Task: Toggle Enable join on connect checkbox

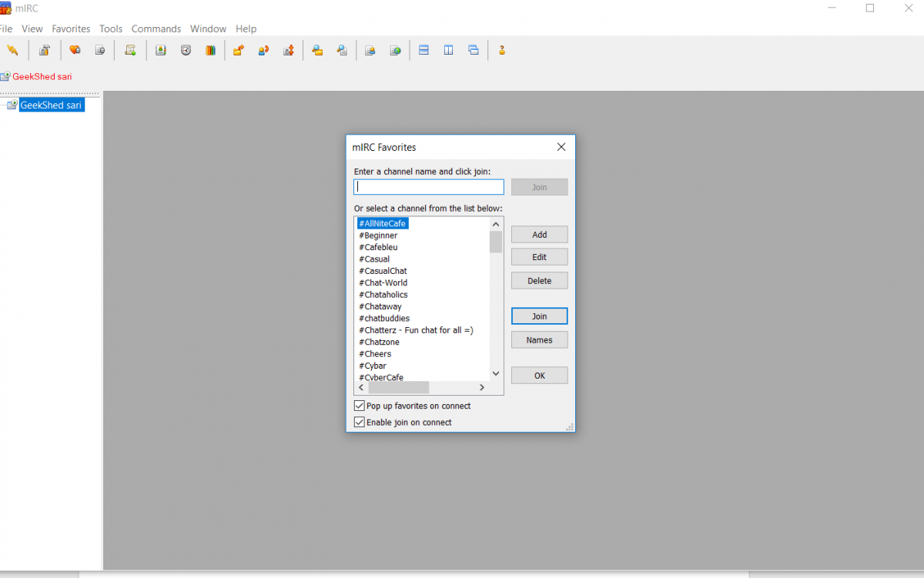Action: coord(359,423)
